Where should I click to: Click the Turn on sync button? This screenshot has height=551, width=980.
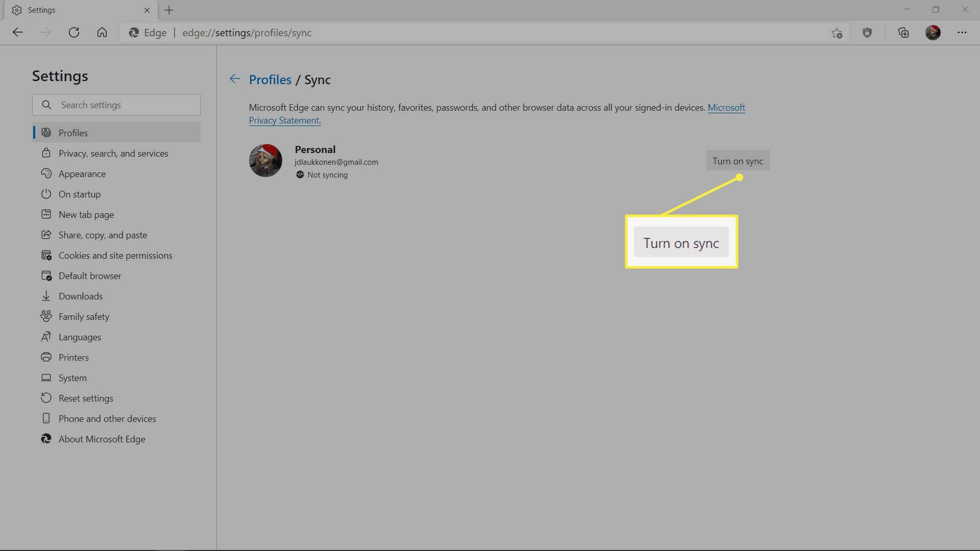pyautogui.click(x=738, y=161)
